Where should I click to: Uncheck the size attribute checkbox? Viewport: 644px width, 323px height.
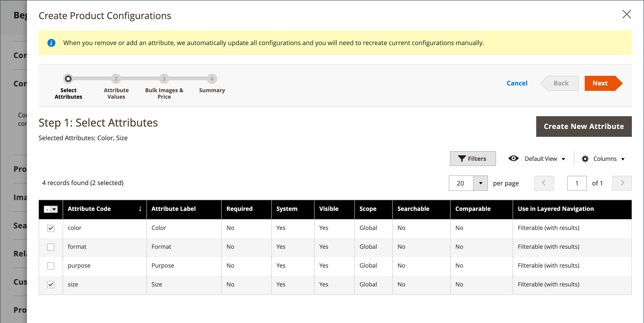pos(51,284)
